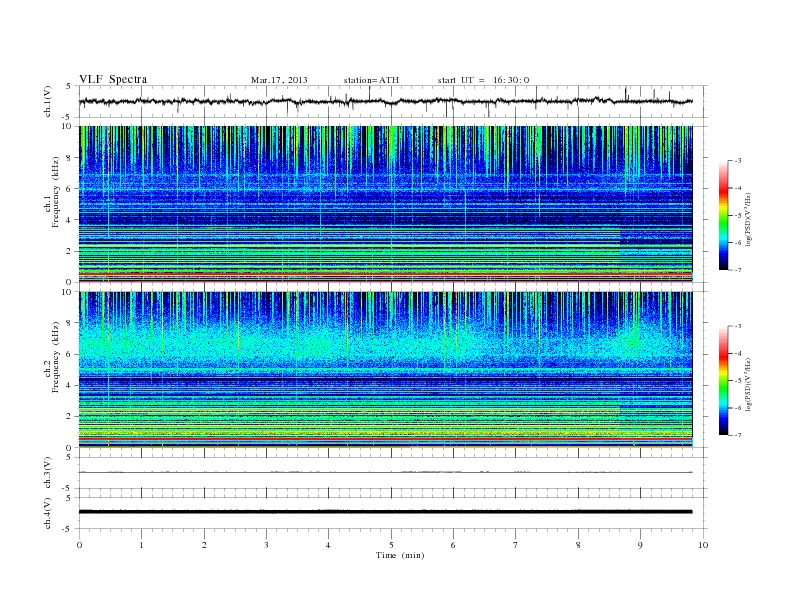Click the '8' tick on time axis

pos(578,545)
